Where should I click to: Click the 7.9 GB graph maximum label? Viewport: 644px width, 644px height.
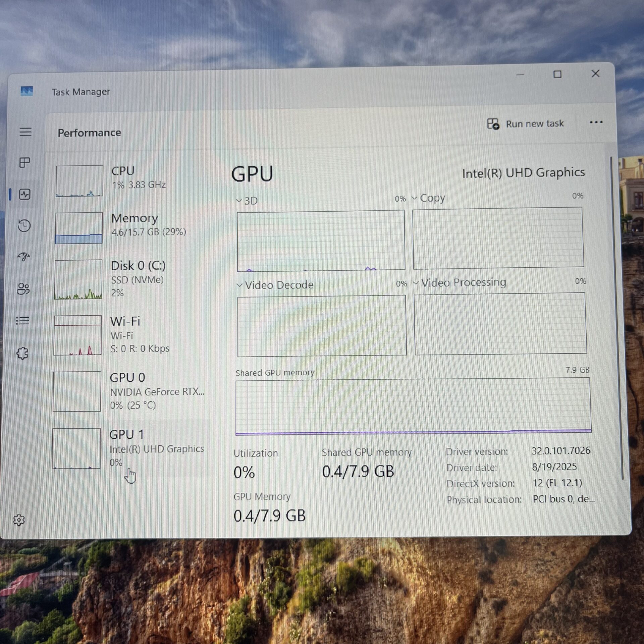click(577, 370)
